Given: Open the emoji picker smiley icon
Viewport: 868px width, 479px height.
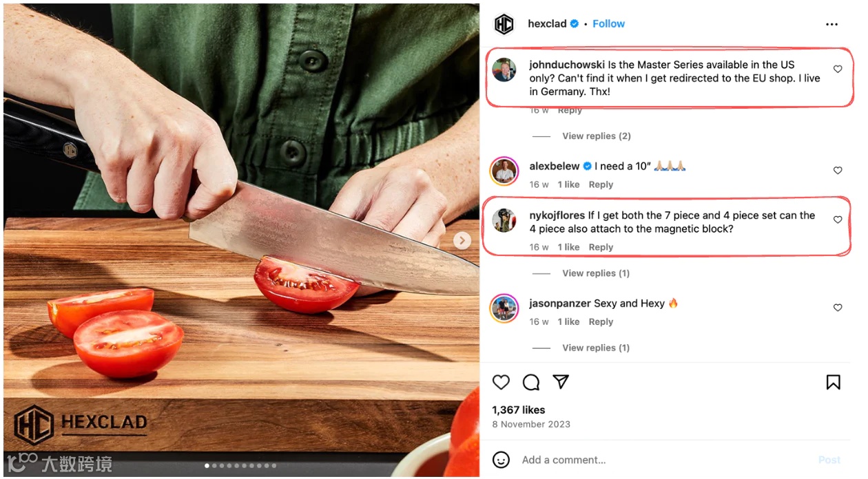Looking at the screenshot, I should [x=502, y=460].
